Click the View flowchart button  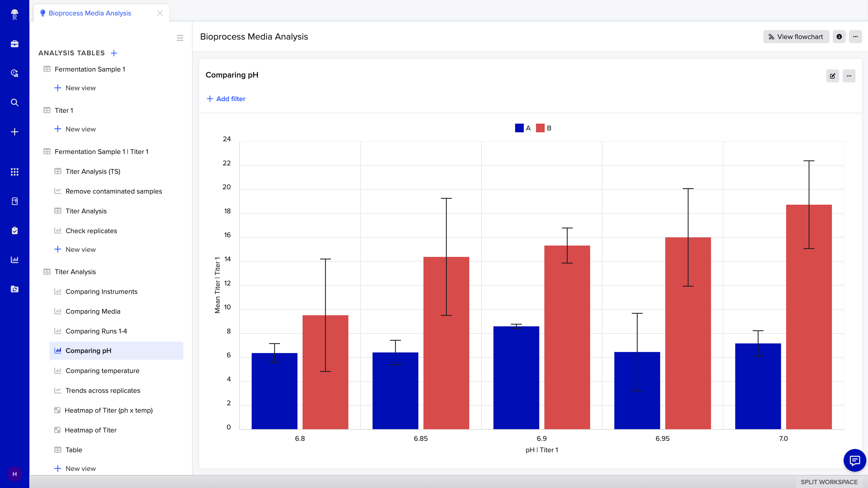click(796, 37)
